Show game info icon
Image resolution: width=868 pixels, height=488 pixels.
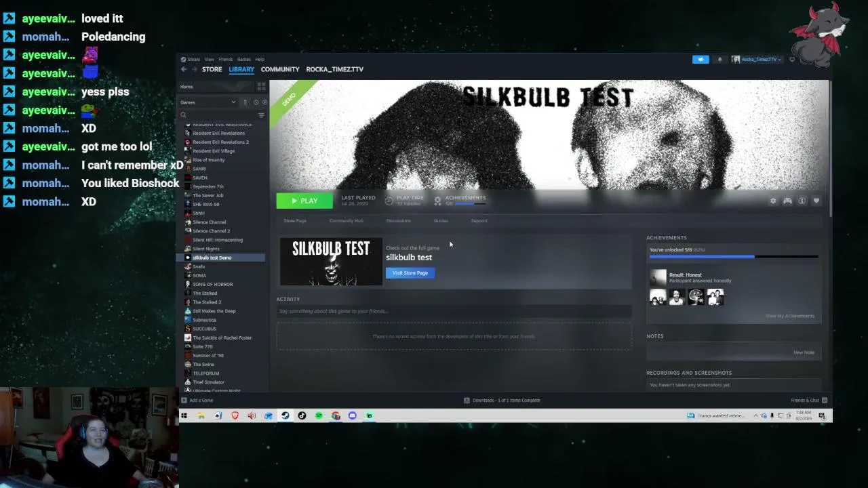(802, 201)
